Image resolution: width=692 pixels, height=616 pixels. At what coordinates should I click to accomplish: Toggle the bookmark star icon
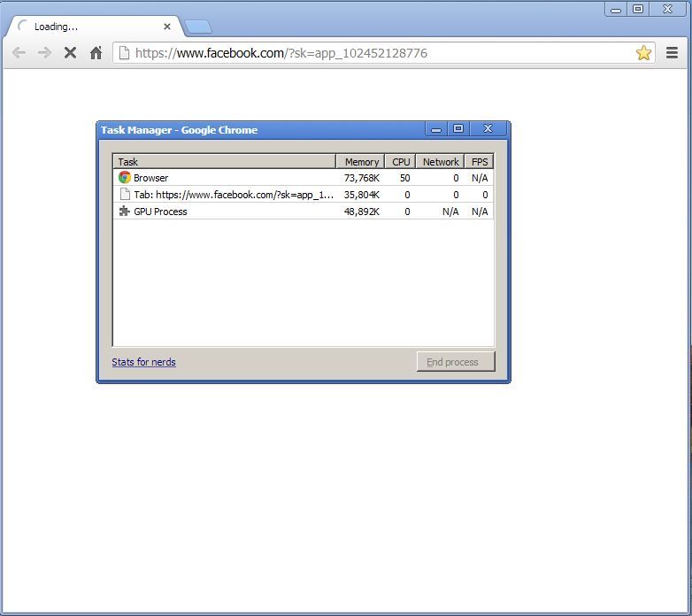point(643,53)
